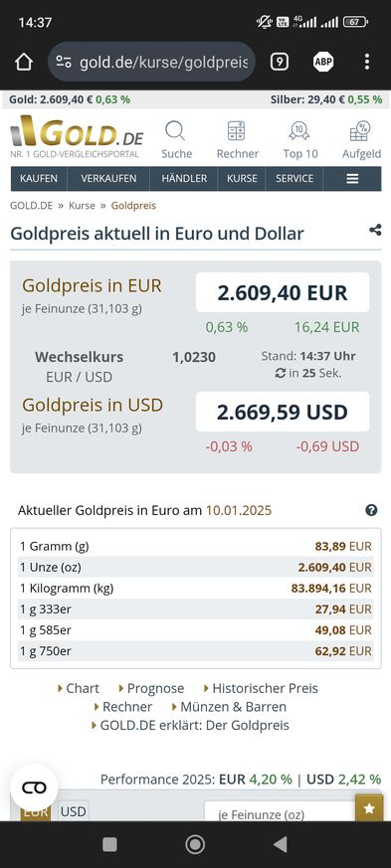Click the help question mark icon

point(372,510)
